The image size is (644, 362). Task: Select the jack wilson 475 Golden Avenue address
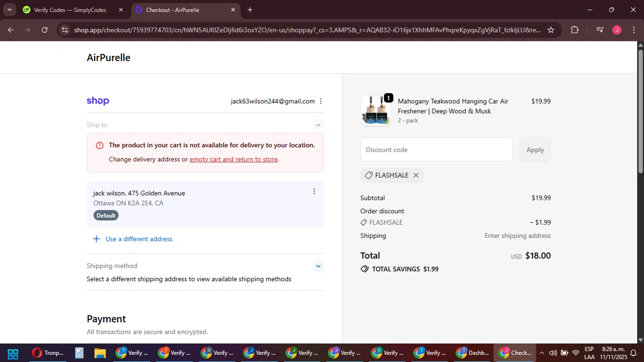(x=205, y=204)
